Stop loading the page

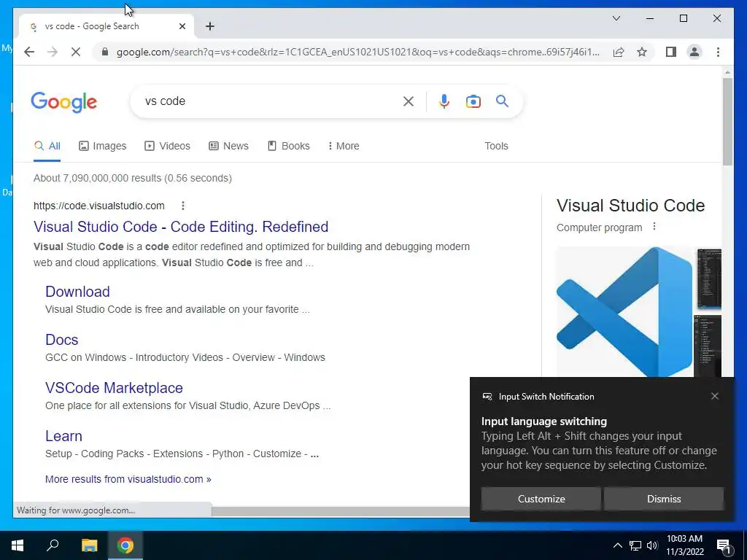76,52
